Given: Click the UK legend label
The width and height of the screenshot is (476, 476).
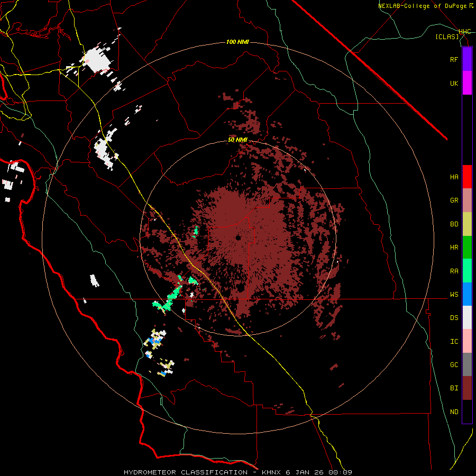Looking at the screenshot, I should tap(454, 83).
